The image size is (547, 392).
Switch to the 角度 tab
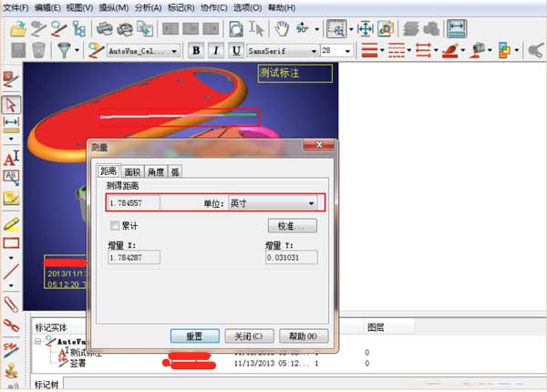click(156, 172)
